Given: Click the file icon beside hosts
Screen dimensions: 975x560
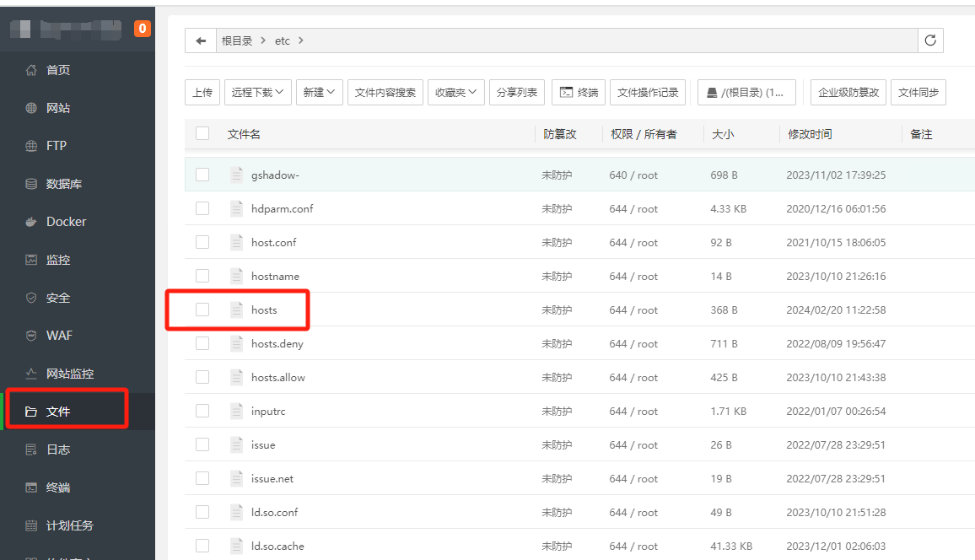Looking at the screenshot, I should pyautogui.click(x=236, y=310).
